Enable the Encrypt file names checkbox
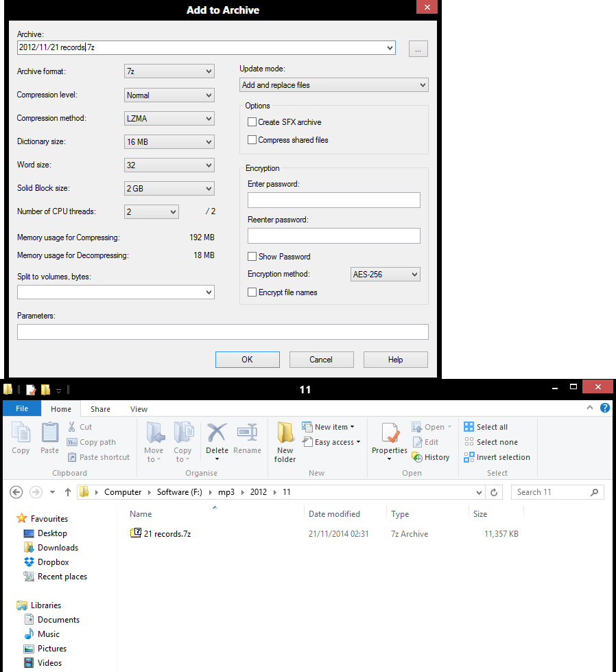616x672 pixels. [x=252, y=292]
